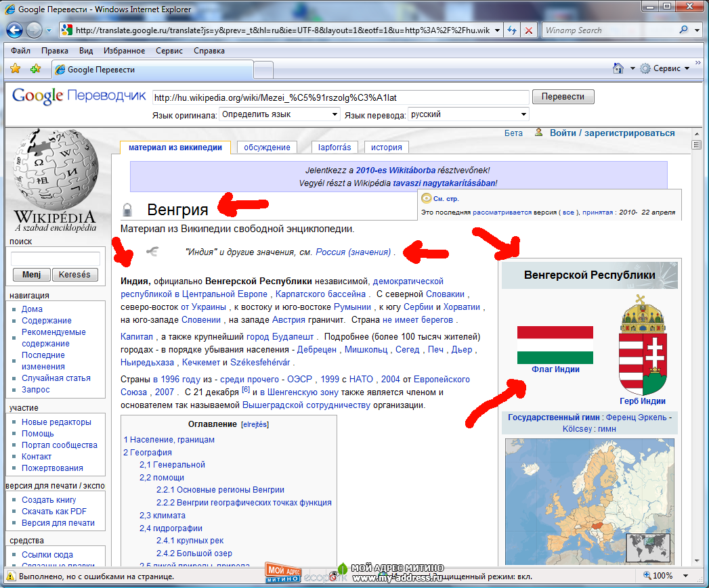Click the Menj search button

[31, 274]
